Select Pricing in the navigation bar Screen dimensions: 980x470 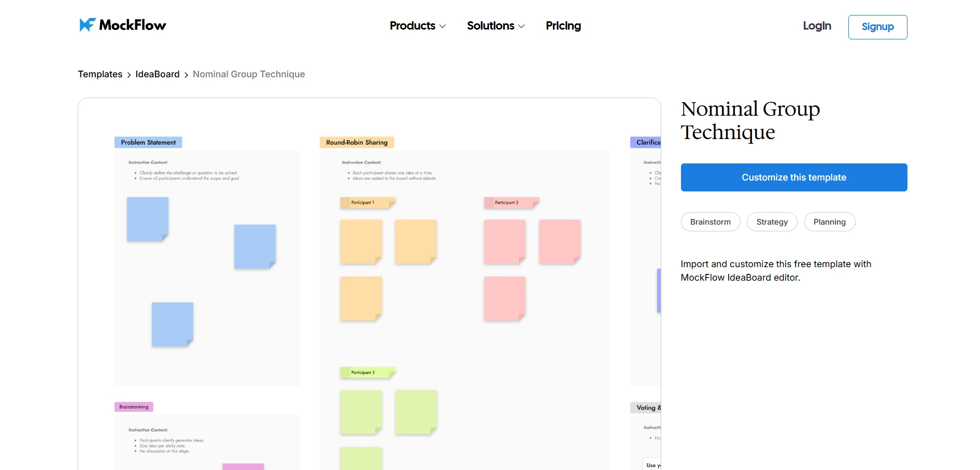pos(563,25)
